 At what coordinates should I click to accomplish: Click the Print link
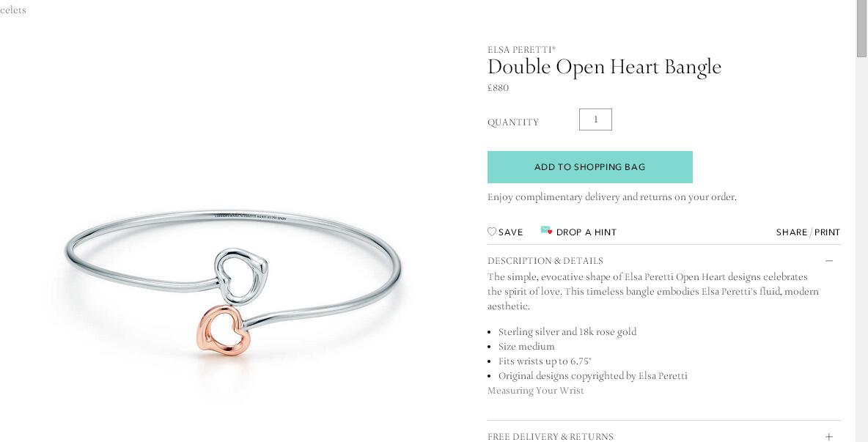(827, 232)
